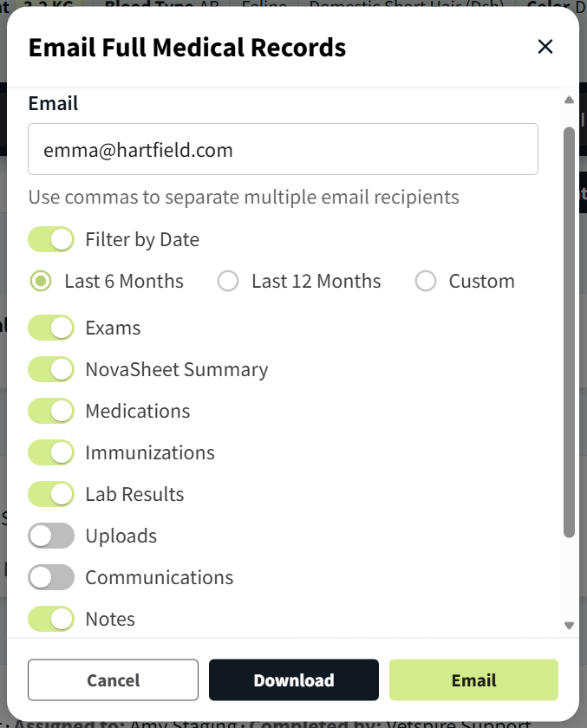Select the Last 12 Months radio button

click(227, 281)
